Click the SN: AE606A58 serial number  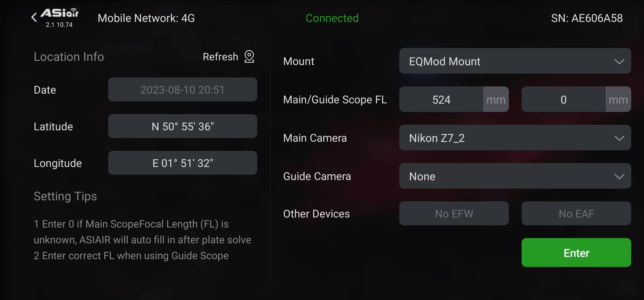click(x=587, y=18)
